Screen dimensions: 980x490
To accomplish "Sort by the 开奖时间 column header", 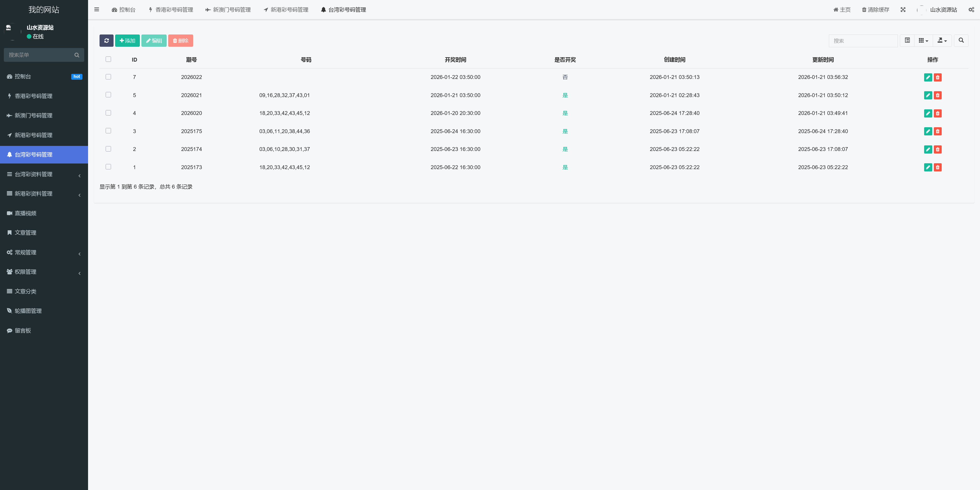I will 455,60.
